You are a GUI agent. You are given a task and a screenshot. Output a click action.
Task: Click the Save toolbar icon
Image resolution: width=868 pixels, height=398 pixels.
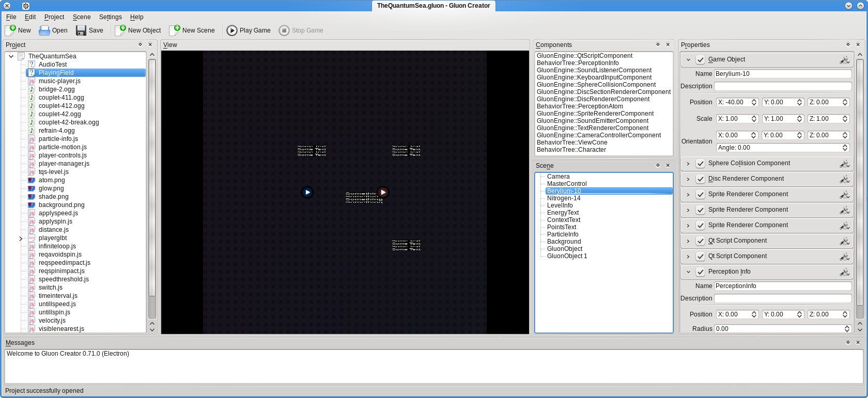click(81, 30)
